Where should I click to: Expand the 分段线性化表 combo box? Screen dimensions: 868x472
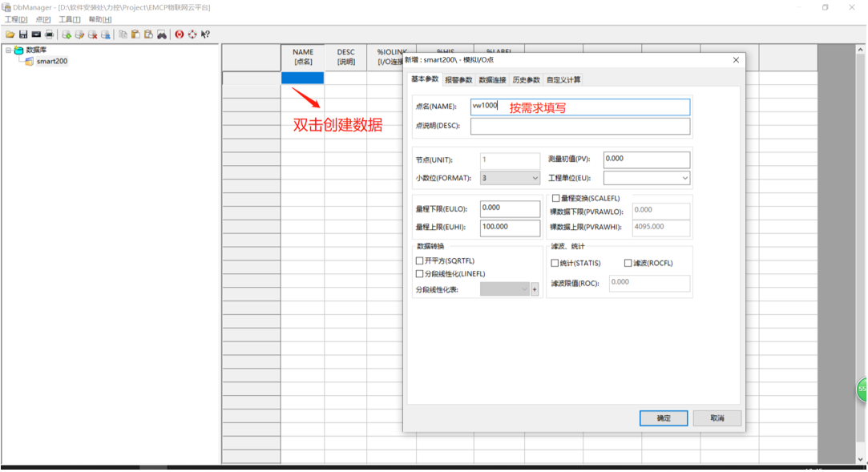[525, 288]
